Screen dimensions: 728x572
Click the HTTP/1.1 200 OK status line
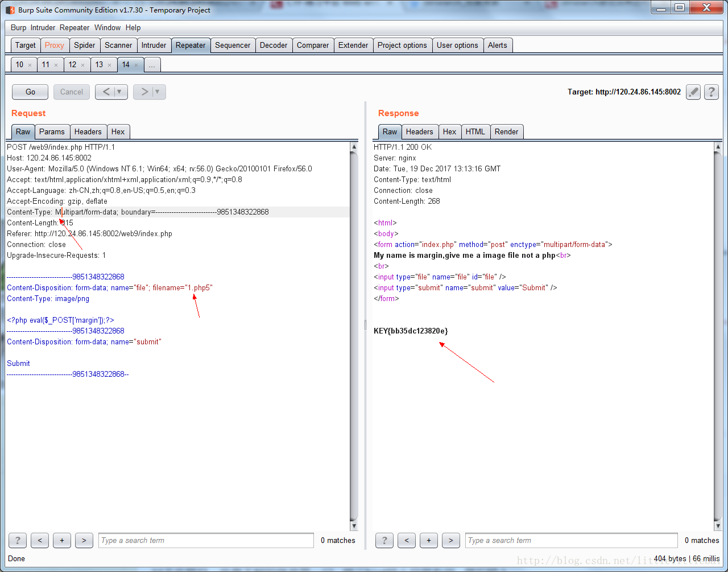pos(403,147)
